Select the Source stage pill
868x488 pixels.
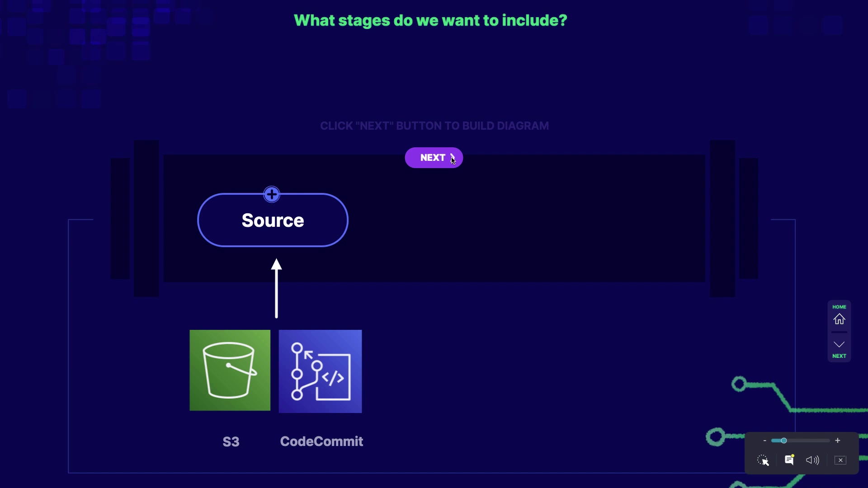pos(273,221)
